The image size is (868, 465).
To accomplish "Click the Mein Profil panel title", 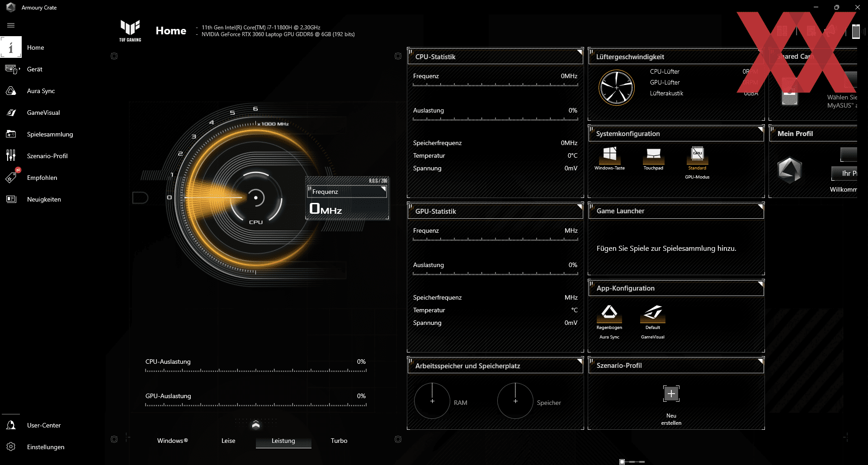I will pos(795,134).
